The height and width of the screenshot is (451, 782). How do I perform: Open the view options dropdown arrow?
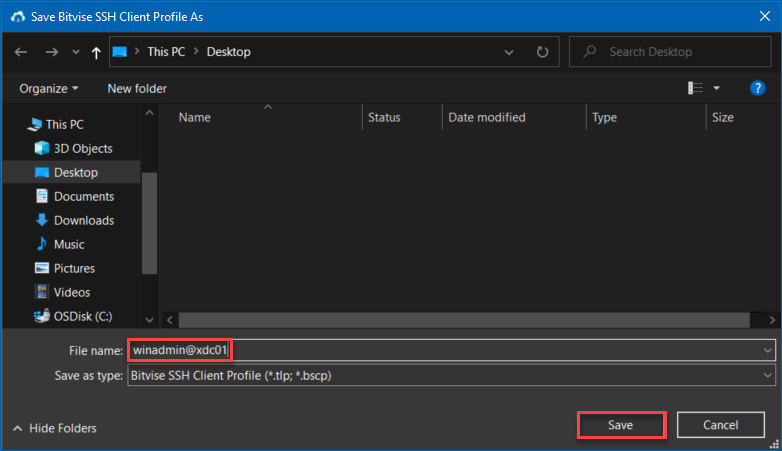tap(717, 88)
